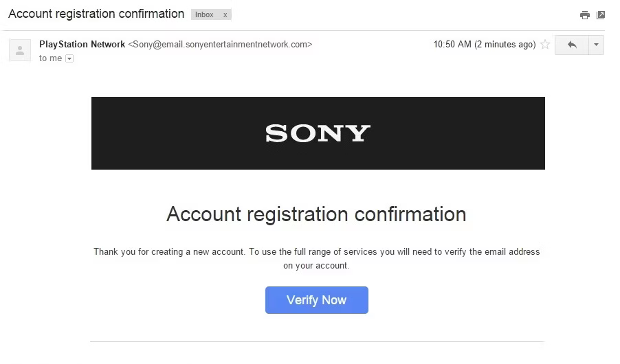Click the 'Thank you for creating' paragraph
Screen dimensions: 620x364
point(316,258)
